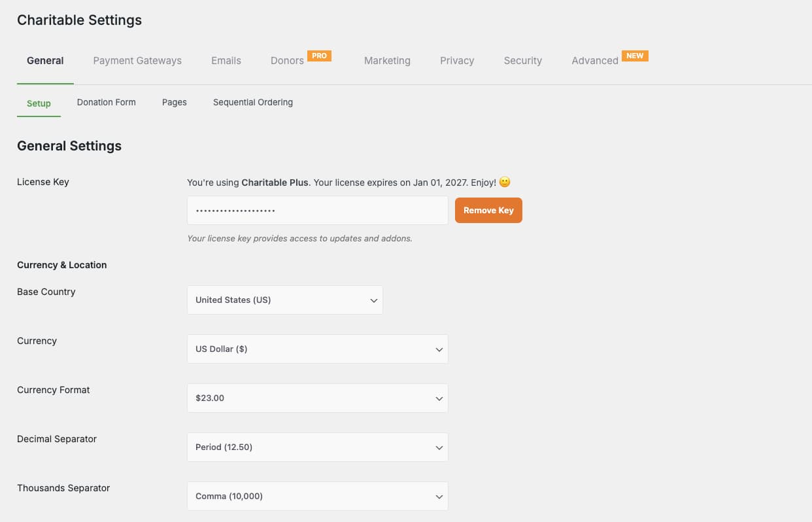Viewport: 812px width, 522px height.
Task: Switch to the Sequential Ordering sub-tab
Action: 252,102
